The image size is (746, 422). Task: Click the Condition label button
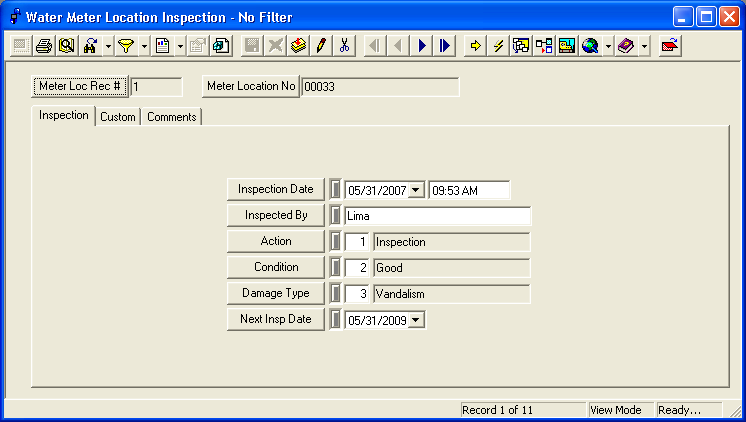click(x=275, y=267)
